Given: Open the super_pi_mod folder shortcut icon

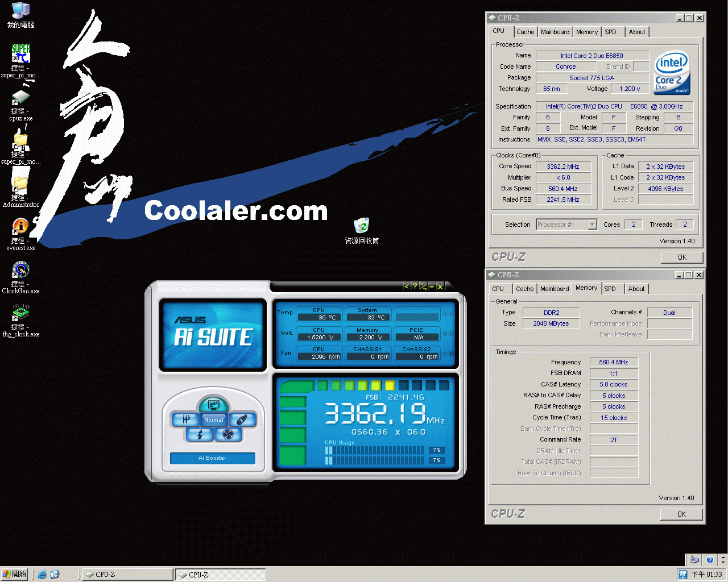Looking at the screenshot, I should tap(21, 141).
